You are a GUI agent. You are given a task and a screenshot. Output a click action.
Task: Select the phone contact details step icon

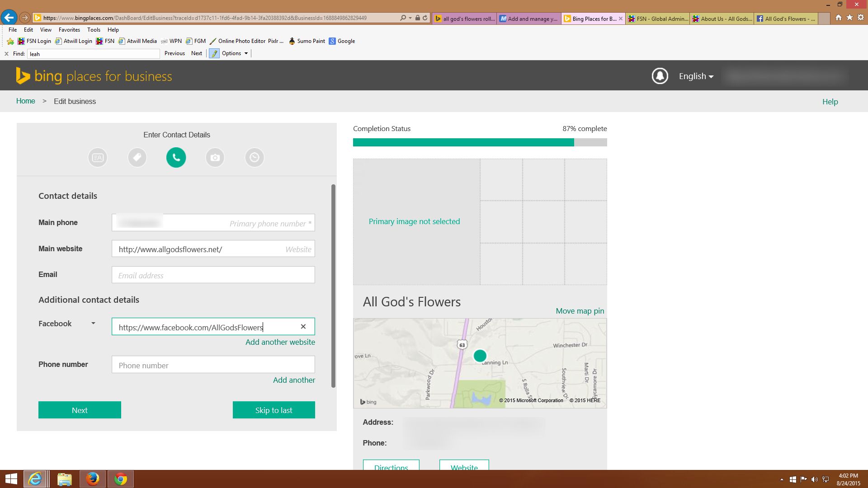[176, 158]
